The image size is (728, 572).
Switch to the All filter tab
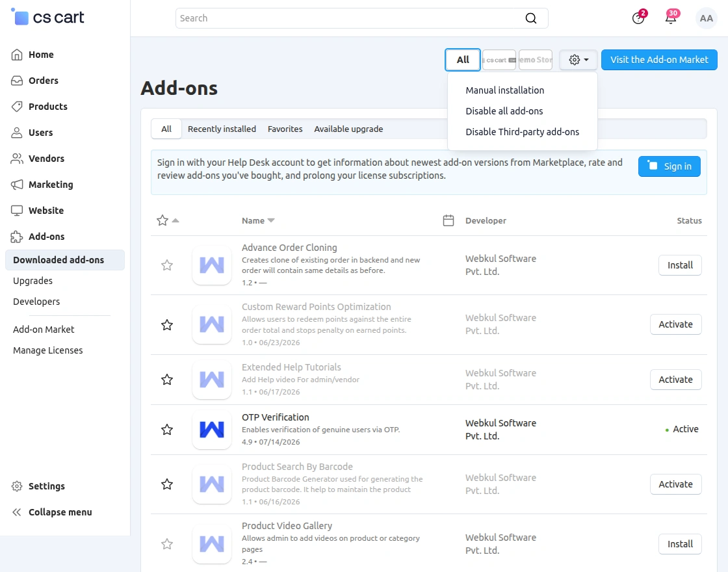click(x=166, y=129)
